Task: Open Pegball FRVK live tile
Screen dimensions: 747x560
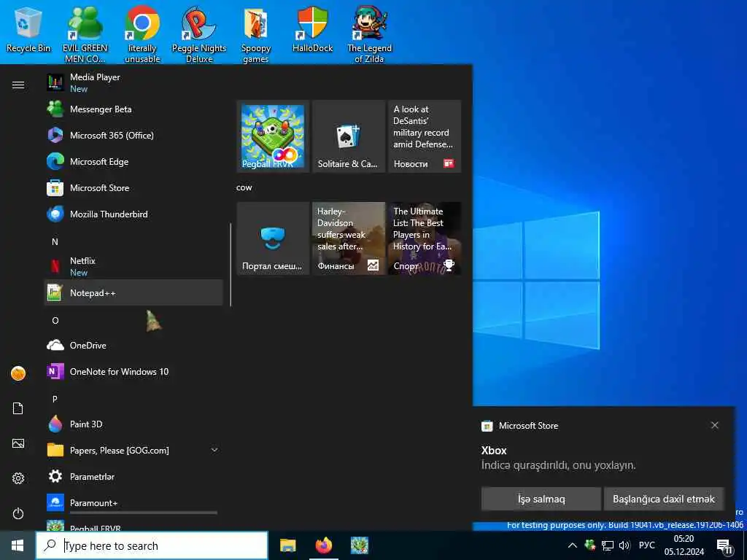Action: coord(273,136)
